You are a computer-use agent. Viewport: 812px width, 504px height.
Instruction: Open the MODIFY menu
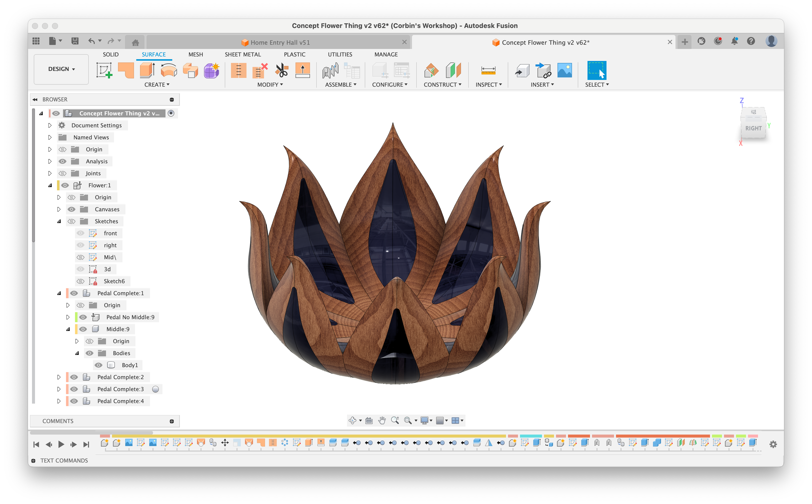point(270,85)
